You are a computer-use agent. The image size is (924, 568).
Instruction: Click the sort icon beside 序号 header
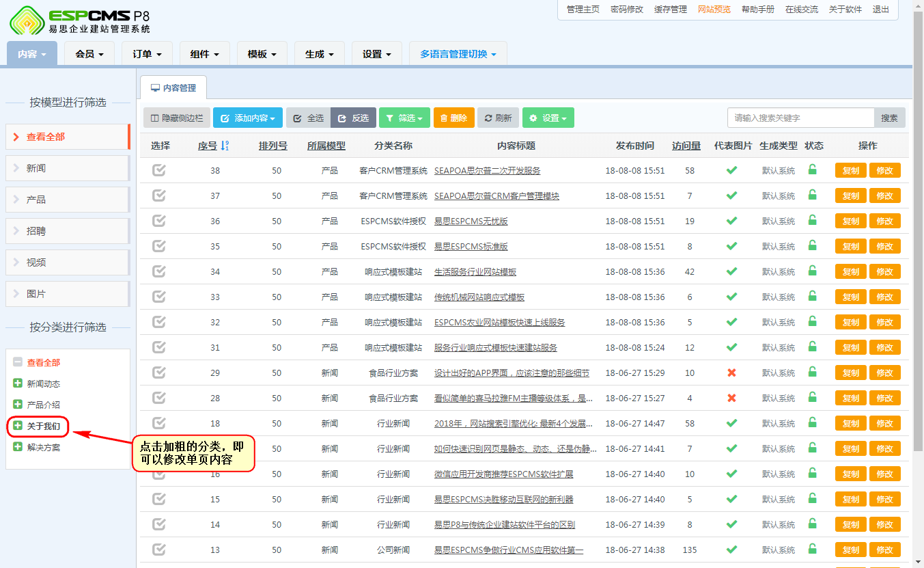tap(225, 146)
